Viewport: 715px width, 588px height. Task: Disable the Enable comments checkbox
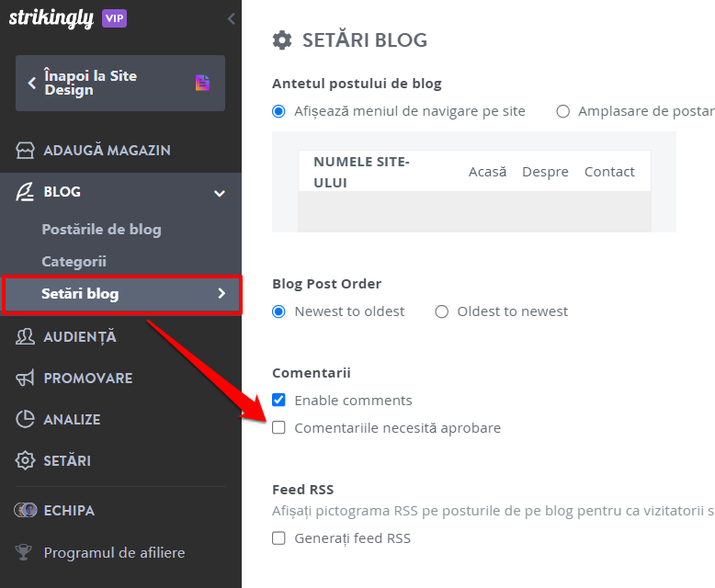(x=278, y=400)
